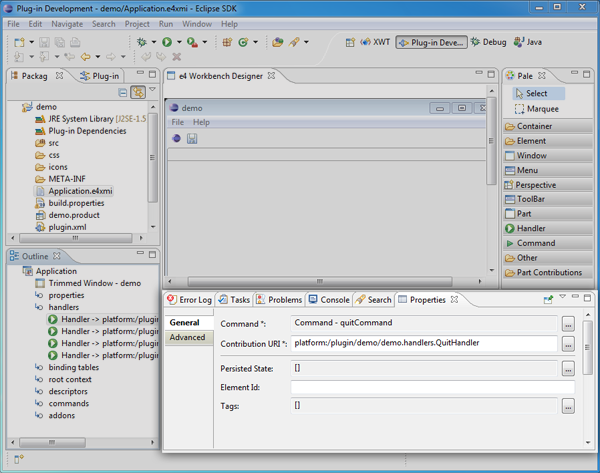Image resolution: width=600 pixels, height=473 pixels.
Task: Open the Navigate menu
Action: [x=67, y=24]
